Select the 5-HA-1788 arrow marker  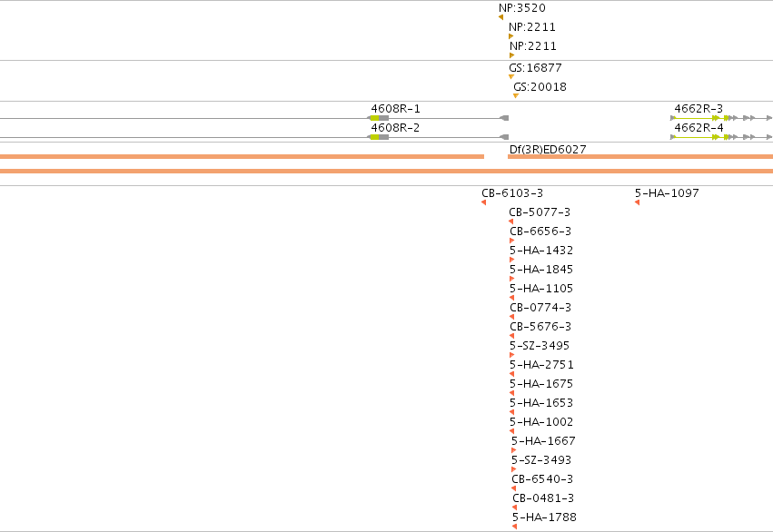point(514,527)
